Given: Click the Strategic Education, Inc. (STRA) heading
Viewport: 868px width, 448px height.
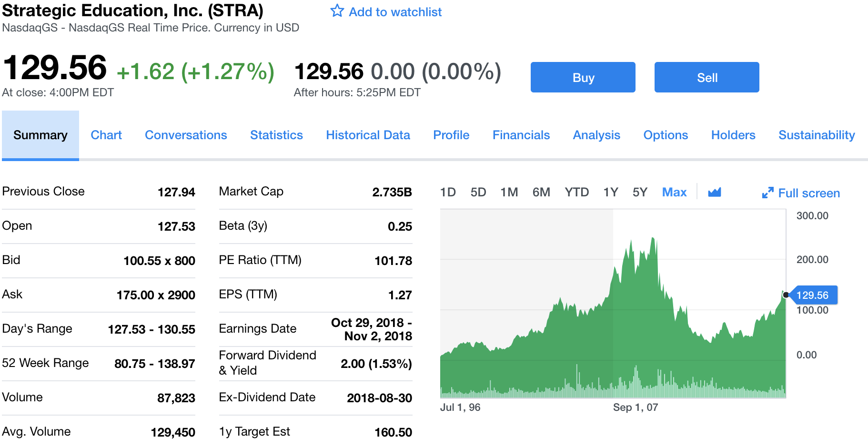Looking at the screenshot, I should (x=133, y=10).
